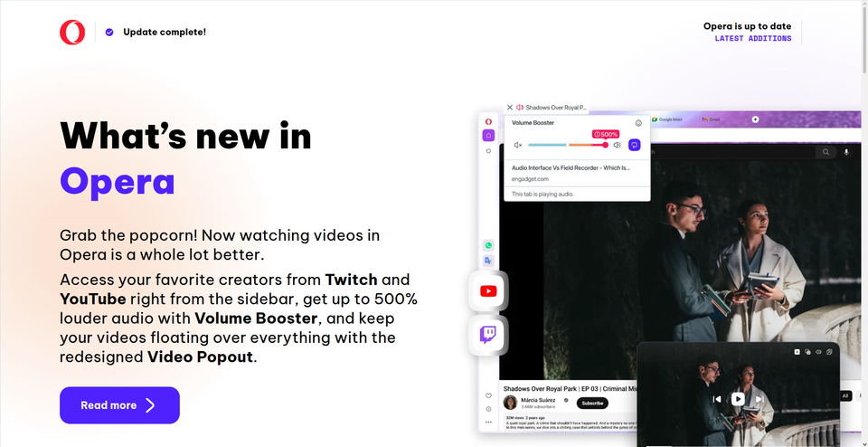Click the microphone icon beside the search bar

[847, 153]
